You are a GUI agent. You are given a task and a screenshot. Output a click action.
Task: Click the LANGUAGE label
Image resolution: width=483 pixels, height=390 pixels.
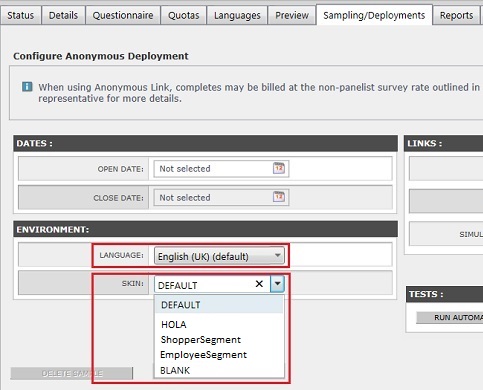(x=121, y=255)
